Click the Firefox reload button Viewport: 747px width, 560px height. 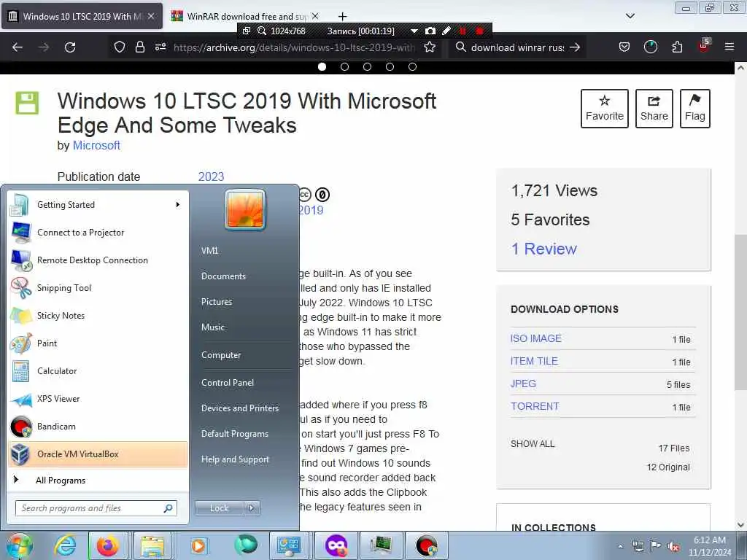(x=70, y=47)
